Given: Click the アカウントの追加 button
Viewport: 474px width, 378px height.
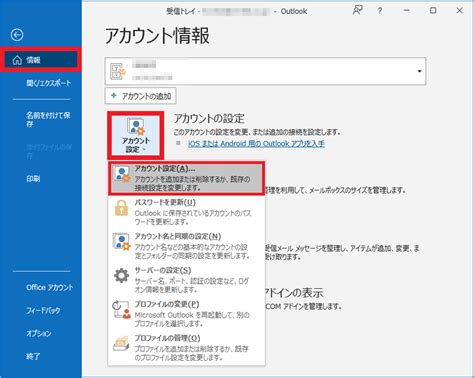Looking at the screenshot, I should (141, 96).
